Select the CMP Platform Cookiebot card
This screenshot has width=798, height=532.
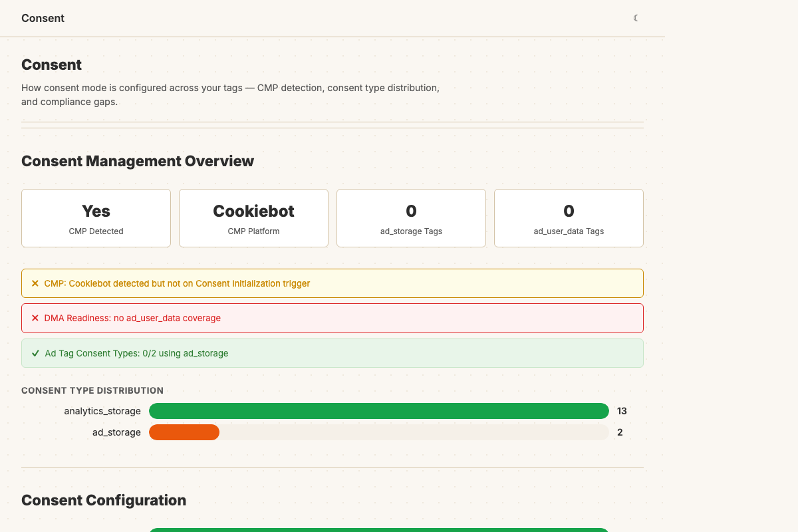[x=253, y=218]
